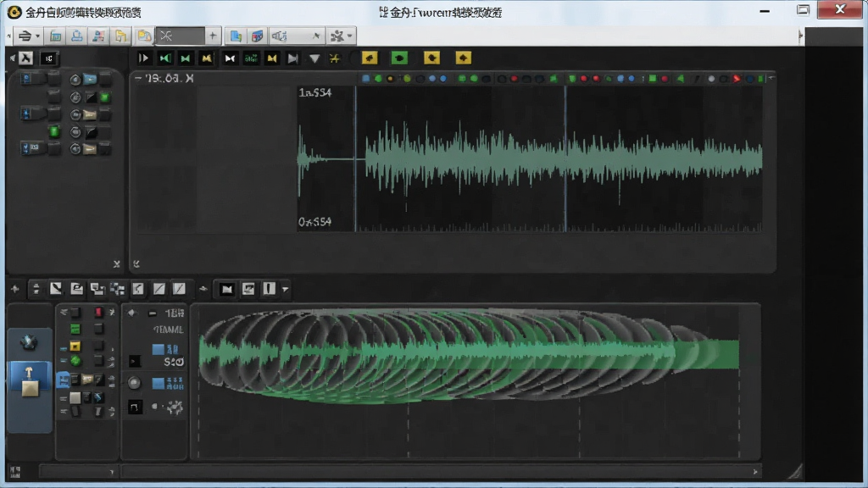Close the upper-left mixer panel with its X
The image size is (868, 488).
[116, 264]
